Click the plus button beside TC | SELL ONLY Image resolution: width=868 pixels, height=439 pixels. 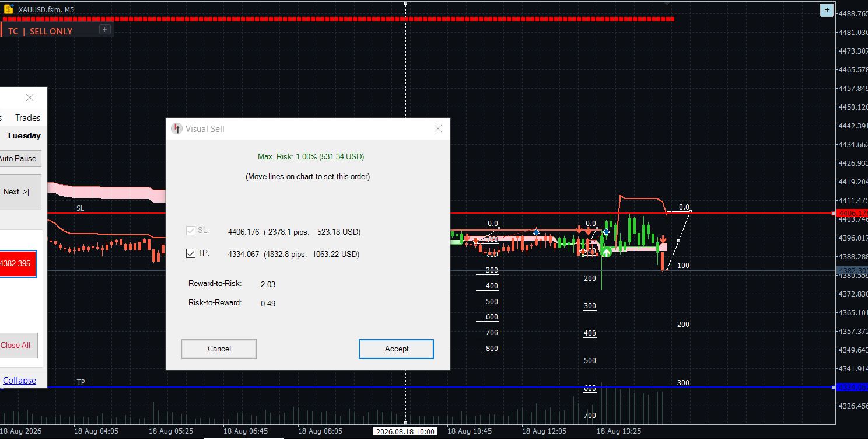coord(104,30)
